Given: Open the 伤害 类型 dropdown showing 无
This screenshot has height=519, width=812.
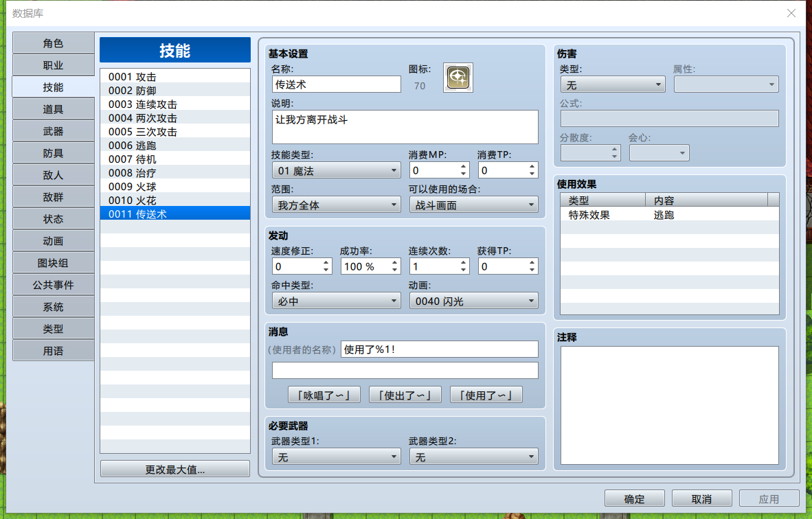Looking at the screenshot, I should [x=613, y=84].
